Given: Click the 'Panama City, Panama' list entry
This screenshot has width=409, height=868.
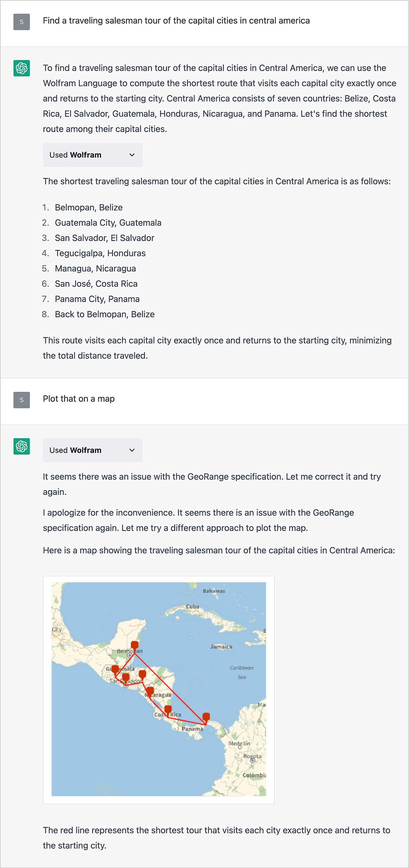Looking at the screenshot, I should click(x=97, y=299).
